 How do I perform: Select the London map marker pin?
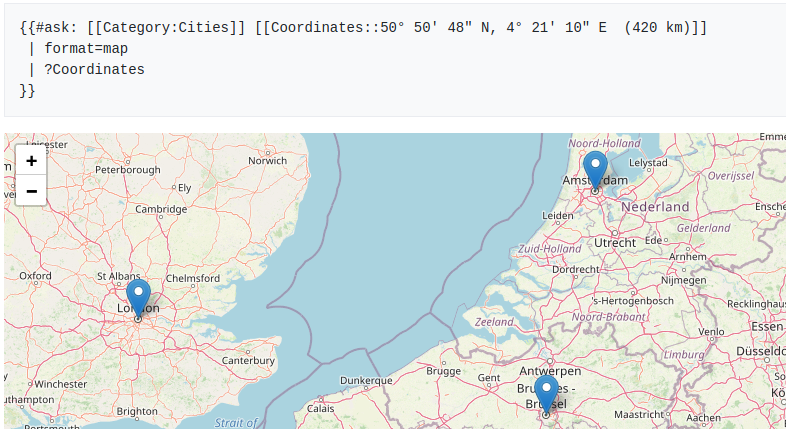[138, 300]
